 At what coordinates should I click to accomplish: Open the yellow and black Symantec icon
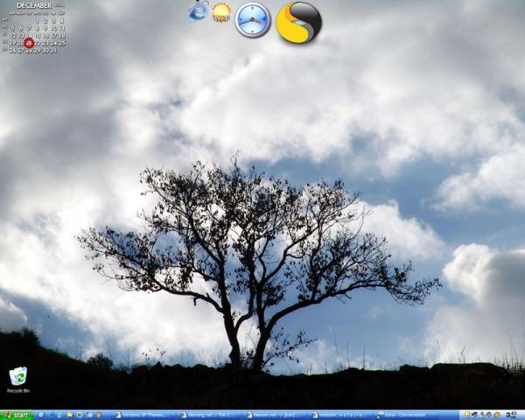[x=299, y=23]
